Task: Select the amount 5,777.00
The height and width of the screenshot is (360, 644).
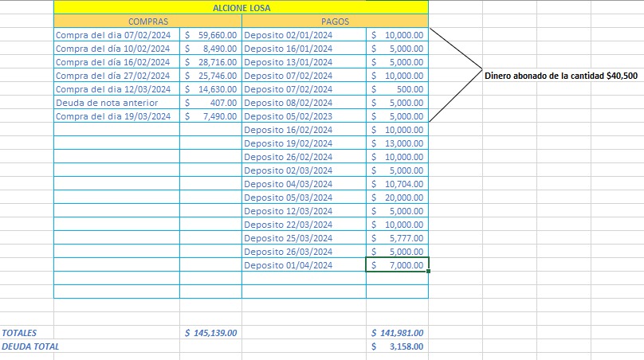Action: [397, 238]
